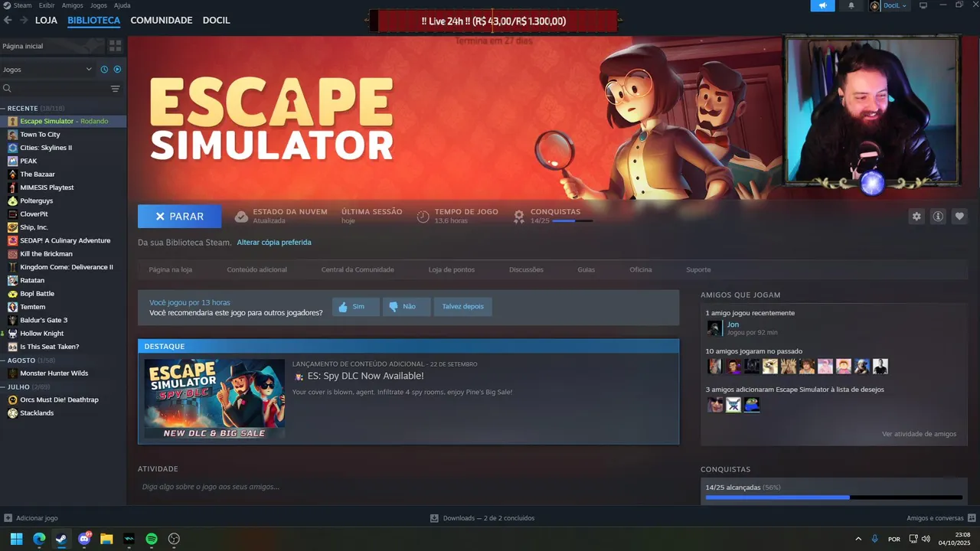Open the Página na loja tab

click(x=170, y=269)
